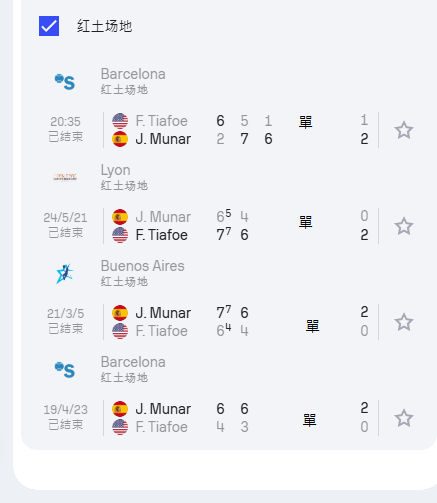Open the first Barcelona tournament logo

click(x=65, y=82)
